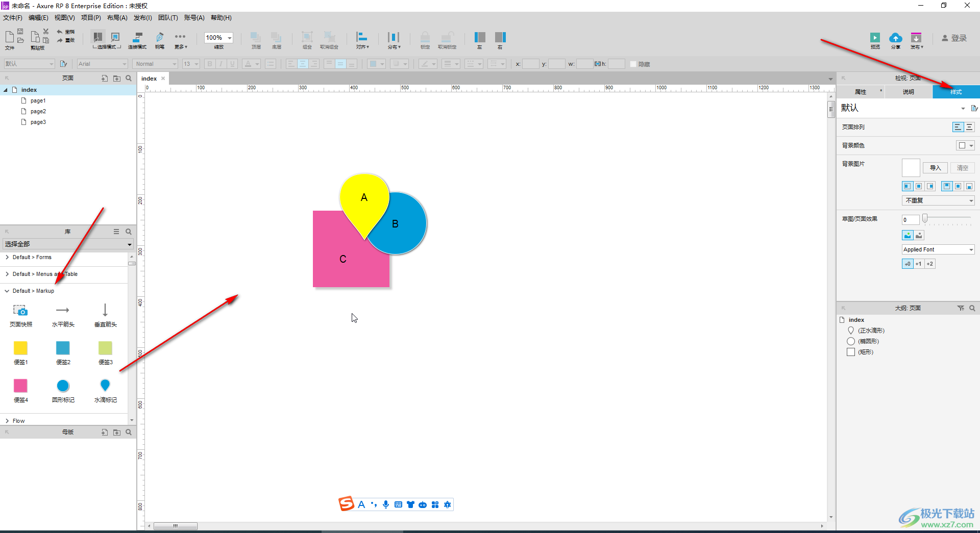
Task: Set page alignment to center
Action: pyautogui.click(x=969, y=127)
